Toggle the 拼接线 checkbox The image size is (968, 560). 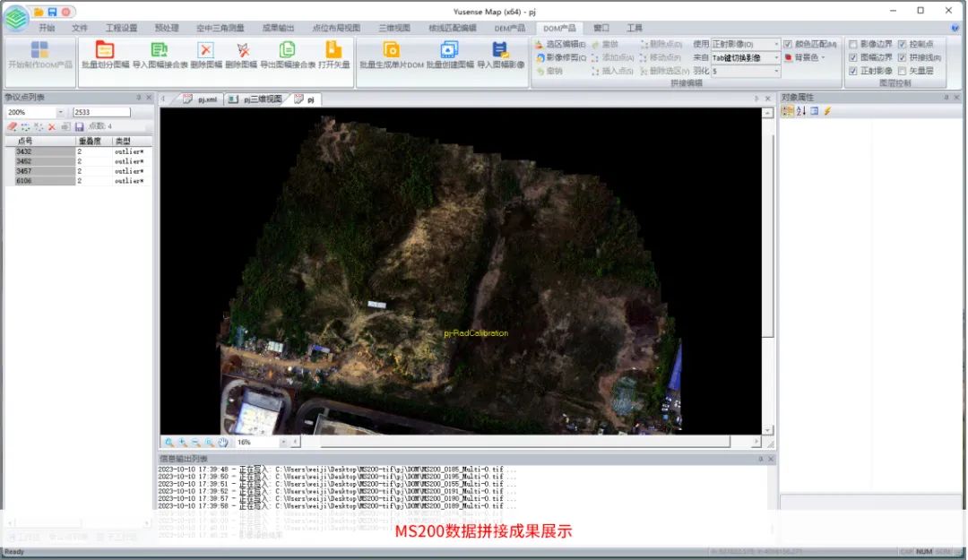pos(902,57)
